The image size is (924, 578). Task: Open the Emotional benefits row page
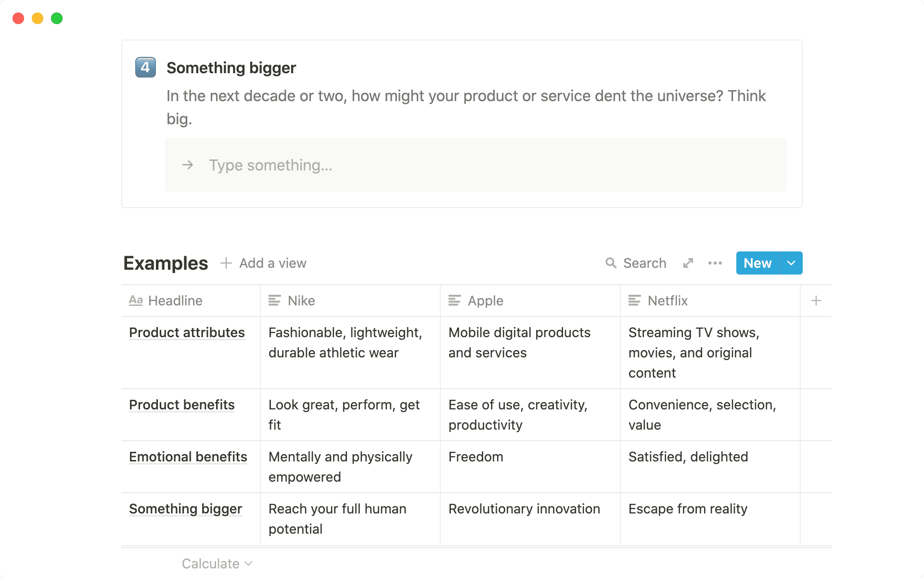click(x=188, y=457)
